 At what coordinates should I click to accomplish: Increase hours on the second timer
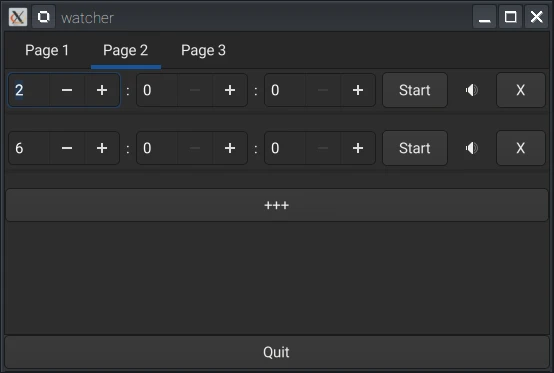102,148
